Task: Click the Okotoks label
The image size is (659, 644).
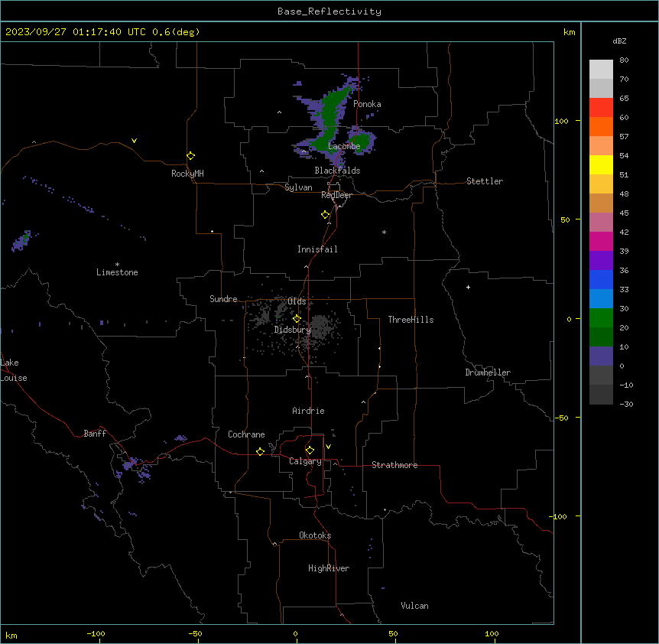Action: 315,535
